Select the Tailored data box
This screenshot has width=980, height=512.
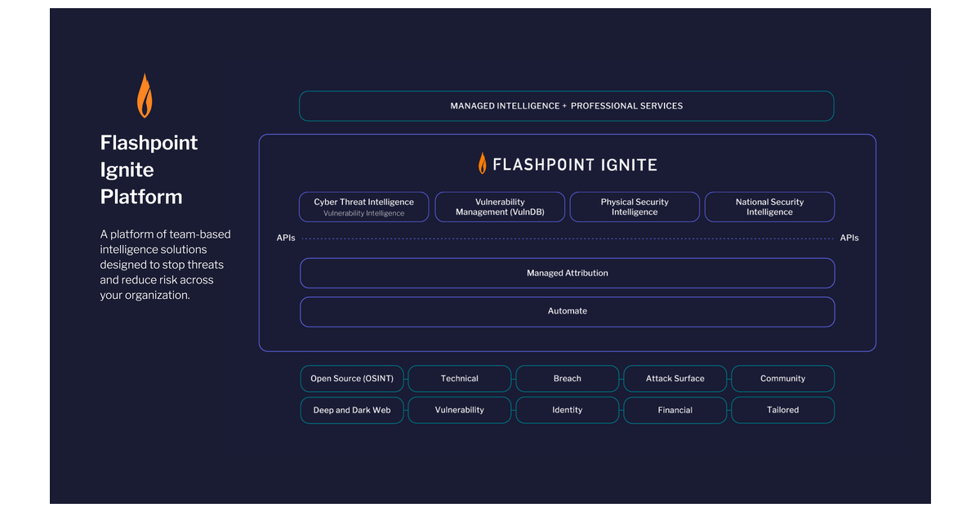783,410
